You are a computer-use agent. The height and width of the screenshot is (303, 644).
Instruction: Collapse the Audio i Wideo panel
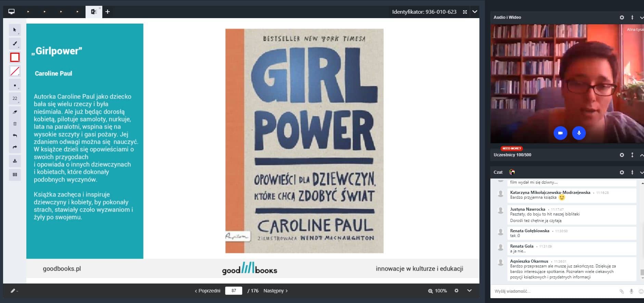[x=641, y=17]
